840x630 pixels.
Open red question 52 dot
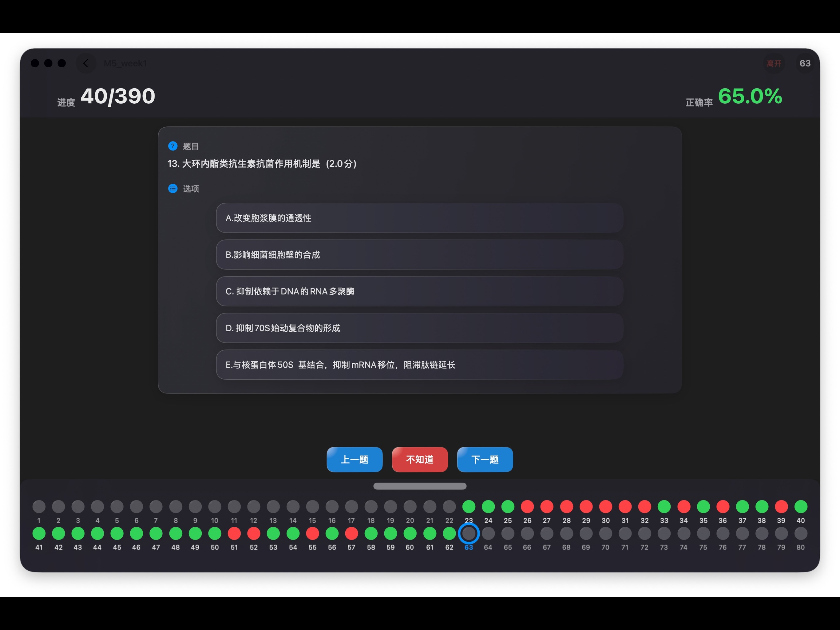[254, 533]
